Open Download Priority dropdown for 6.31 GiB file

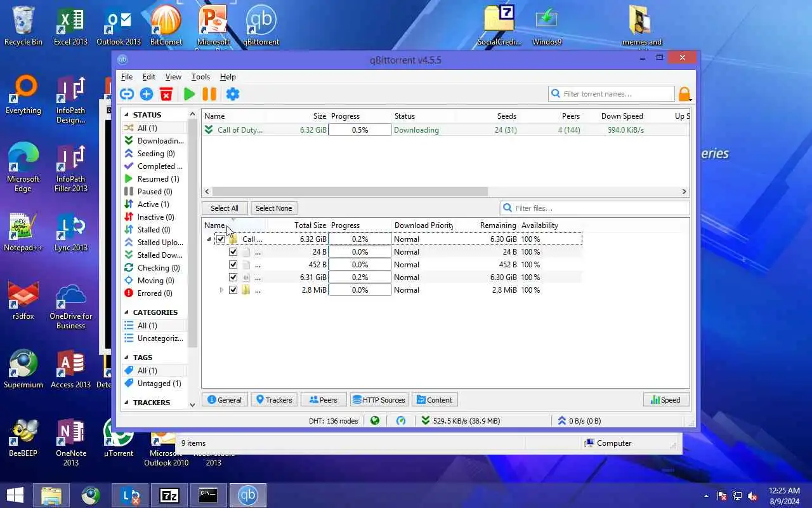pyautogui.click(x=422, y=277)
